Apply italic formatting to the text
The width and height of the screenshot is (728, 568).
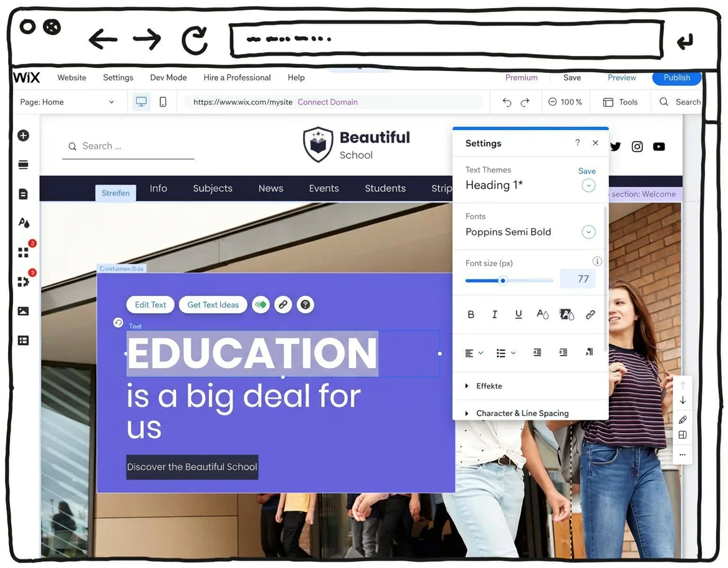494,314
